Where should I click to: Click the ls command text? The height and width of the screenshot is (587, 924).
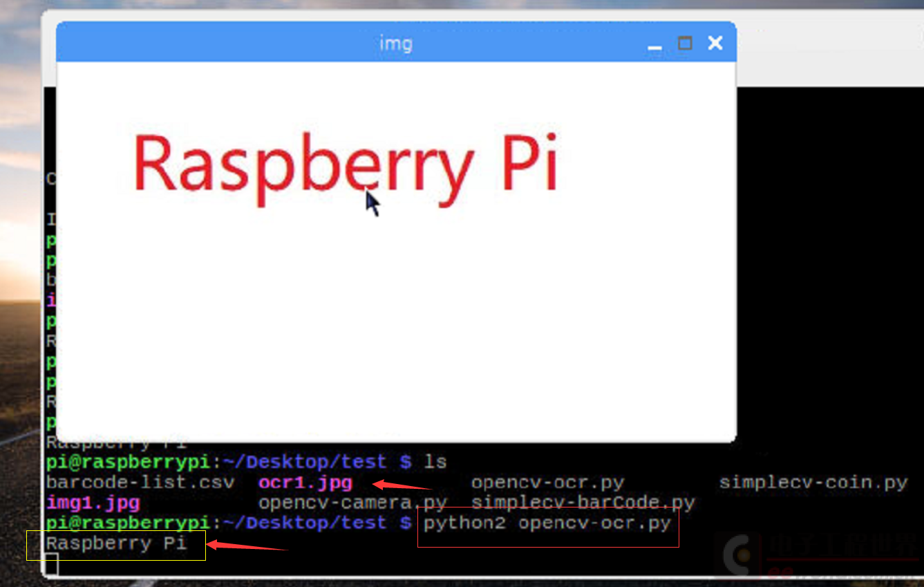tap(435, 461)
